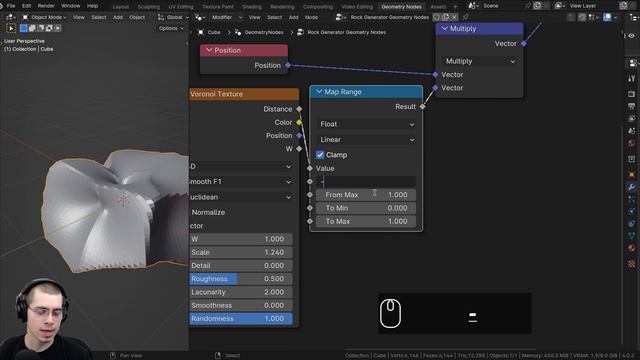Image resolution: width=640 pixels, height=360 pixels.
Task: Click the Blender logo menu icon
Action: [1, 6]
